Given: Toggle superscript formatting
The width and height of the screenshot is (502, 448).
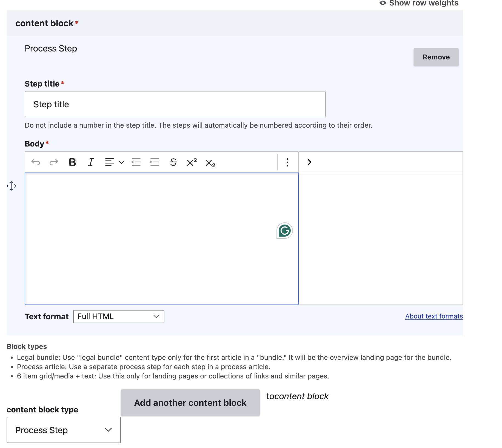Looking at the screenshot, I should click(x=192, y=162).
